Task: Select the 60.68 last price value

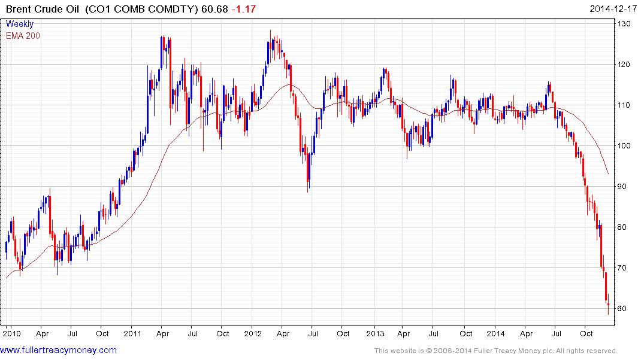Action: (x=214, y=9)
